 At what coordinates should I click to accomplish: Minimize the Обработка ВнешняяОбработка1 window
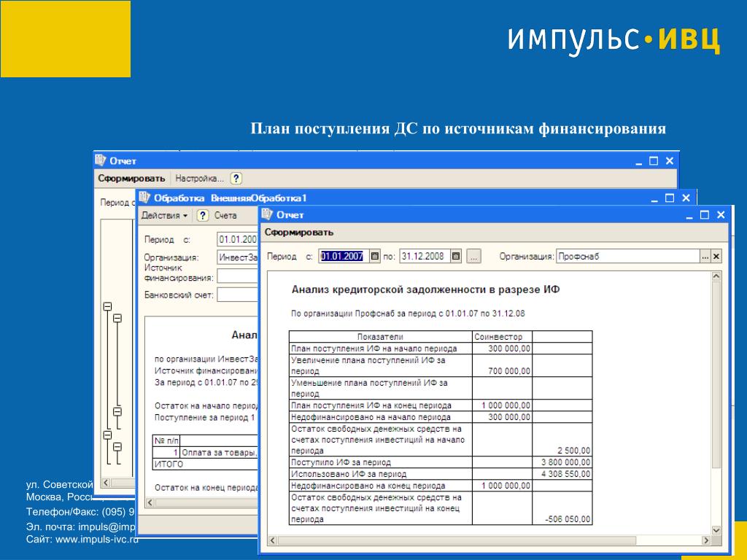654,198
